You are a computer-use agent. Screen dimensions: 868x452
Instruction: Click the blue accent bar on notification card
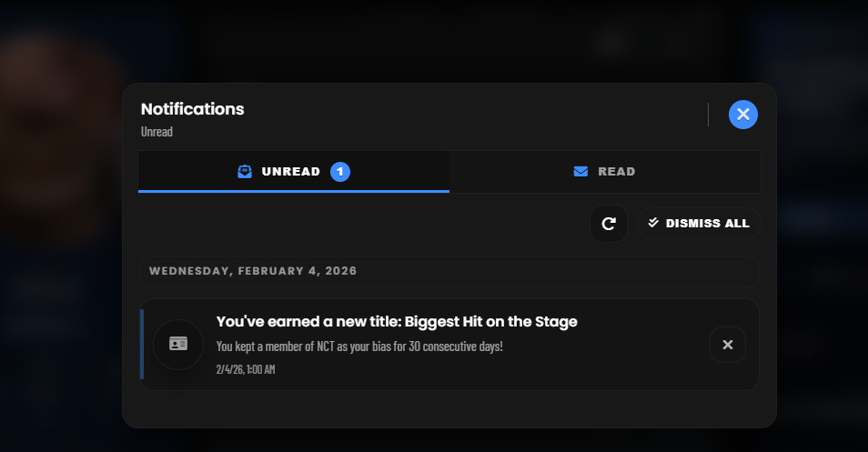[142, 344]
